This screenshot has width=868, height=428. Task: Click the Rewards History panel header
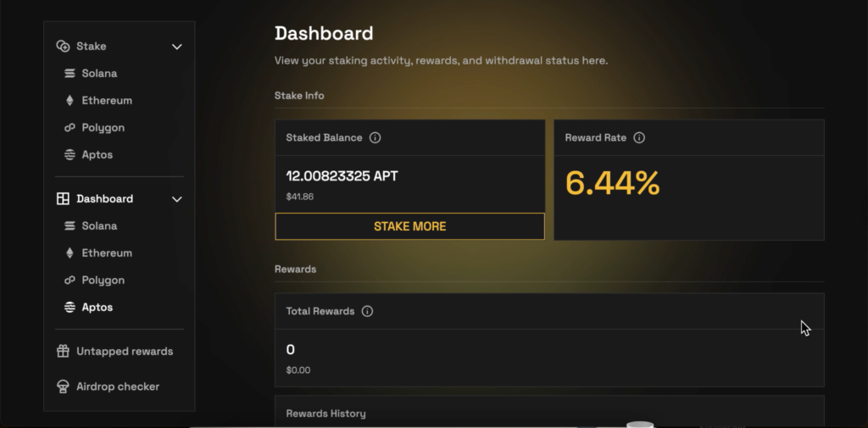coord(326,414)
